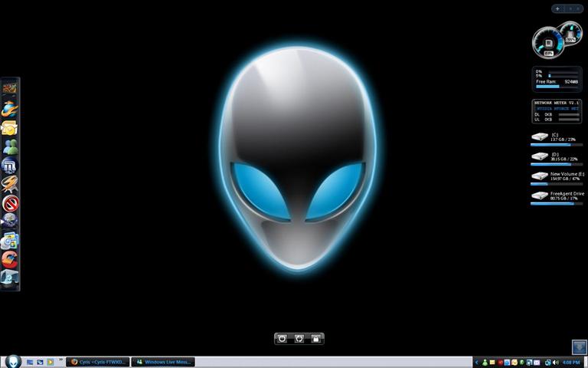Click the 4:08 PM clock
Image resolution: width=588 pixels, height=368 pixels.
pyautogui.click(x=571, y=363)
